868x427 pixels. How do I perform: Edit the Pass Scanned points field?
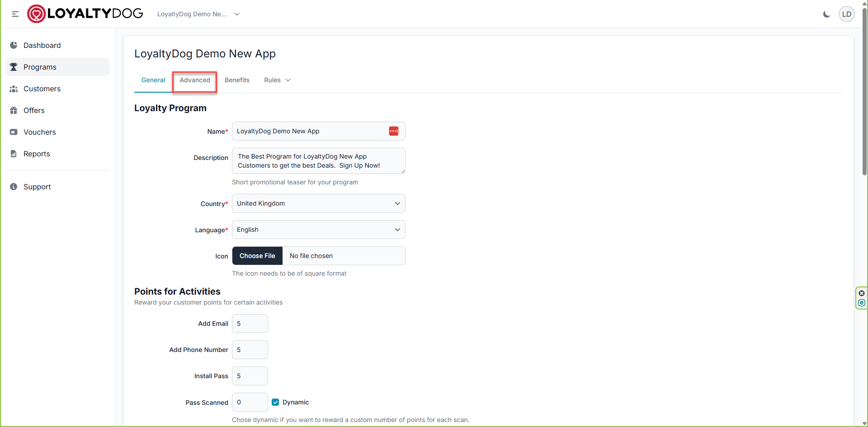click(x=250, y=402)
